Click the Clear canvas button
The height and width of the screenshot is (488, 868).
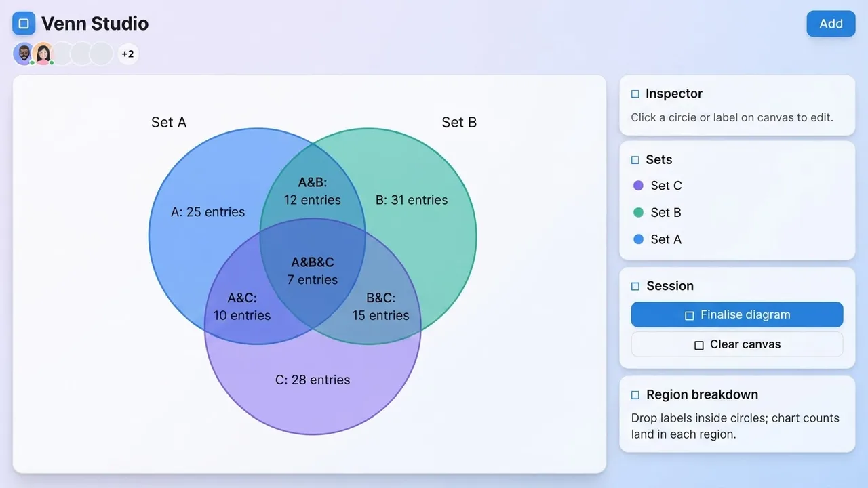point(737,344)
